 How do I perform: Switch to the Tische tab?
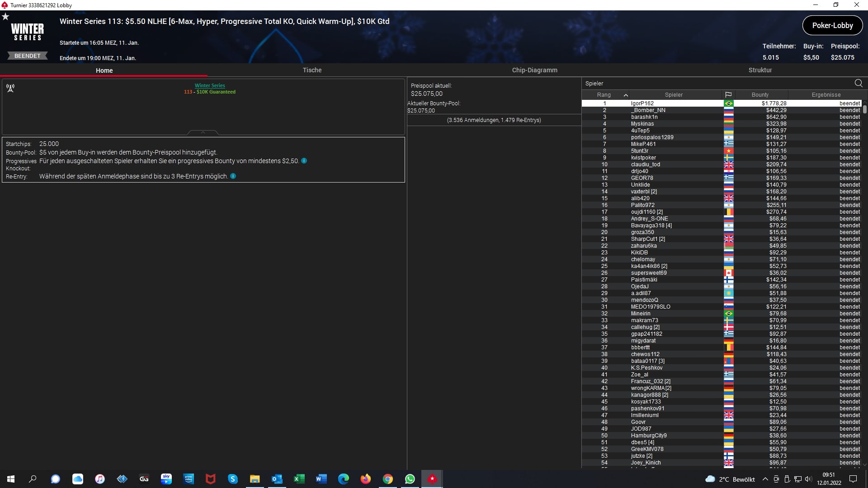[312, 70]
